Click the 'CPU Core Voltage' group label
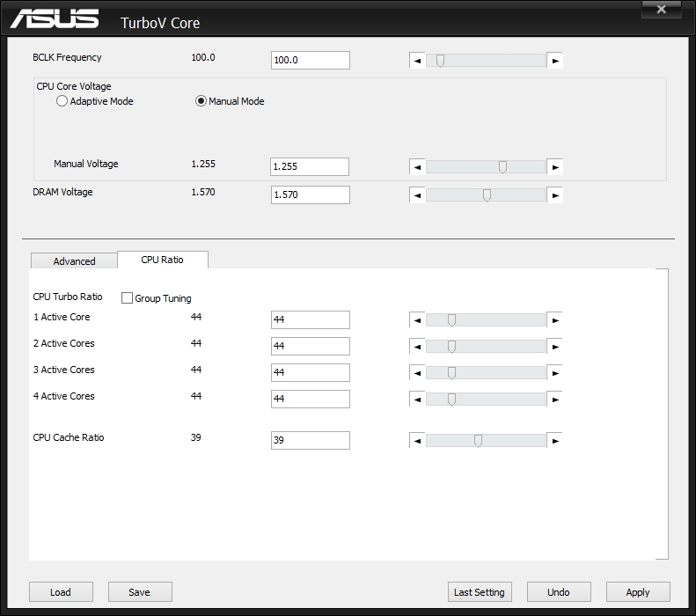Viewport: 696px width, 616px height. pyautogui.click(x=74, y=86)
